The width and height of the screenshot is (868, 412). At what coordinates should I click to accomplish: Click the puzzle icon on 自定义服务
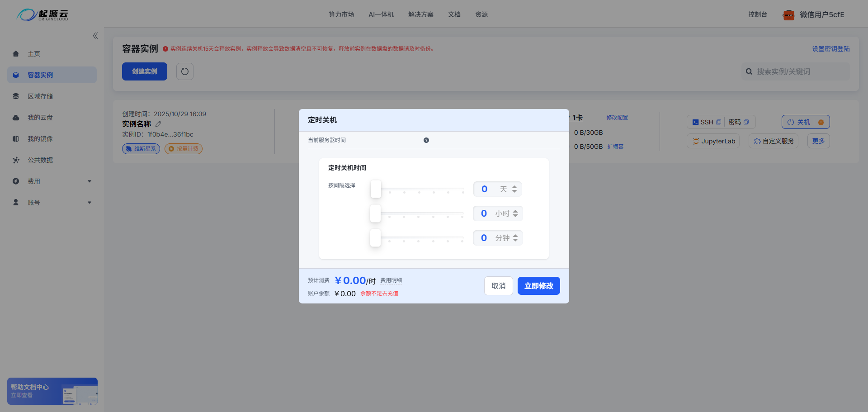757,141
